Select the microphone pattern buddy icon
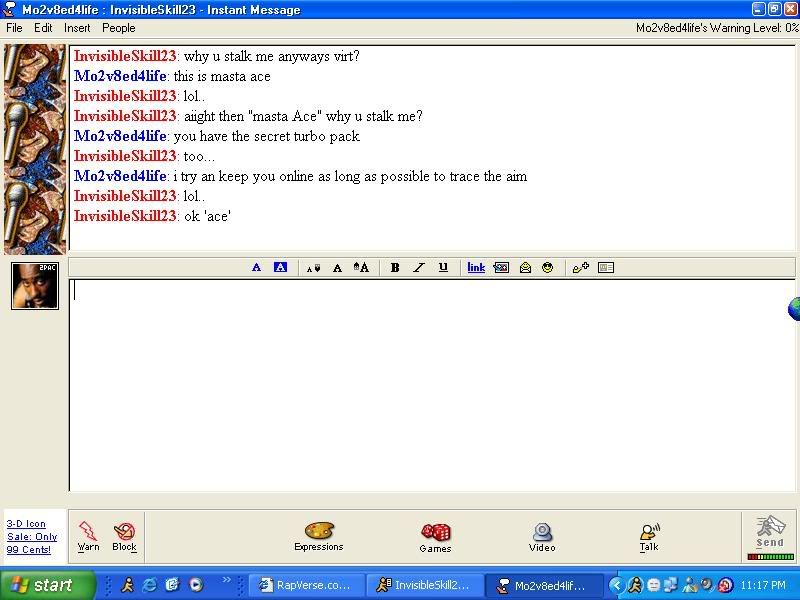The width and height of the screenshot is (800, 600). pos(35,149)
